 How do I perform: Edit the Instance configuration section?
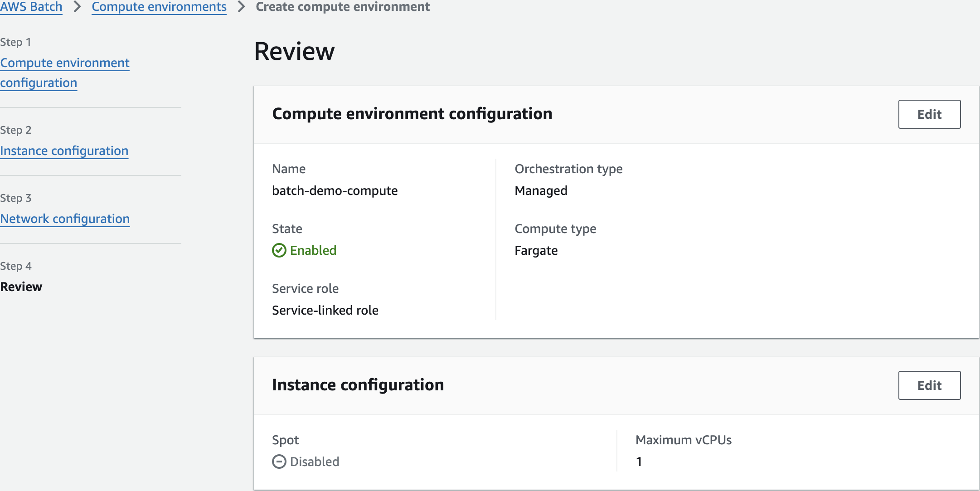coord(929,385)
